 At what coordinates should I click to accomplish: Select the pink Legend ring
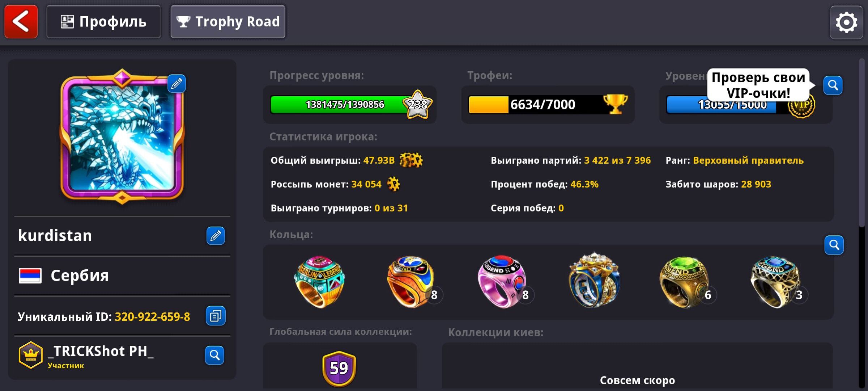(x=503, y=281)
